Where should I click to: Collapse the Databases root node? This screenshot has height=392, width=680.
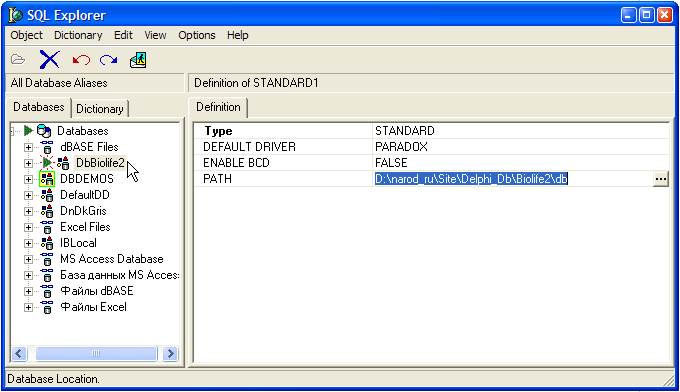[x=13, y=131]
